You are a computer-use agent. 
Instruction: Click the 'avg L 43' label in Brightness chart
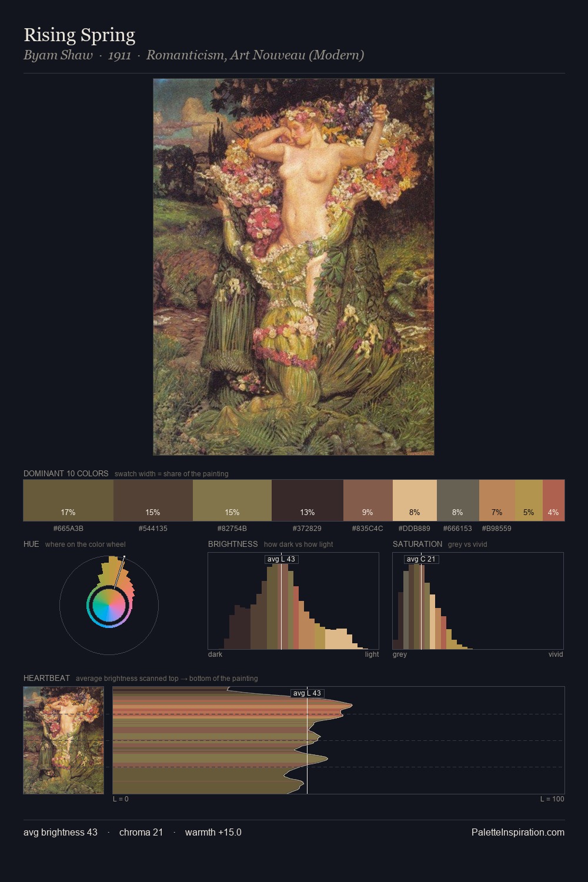coord(281,559)
